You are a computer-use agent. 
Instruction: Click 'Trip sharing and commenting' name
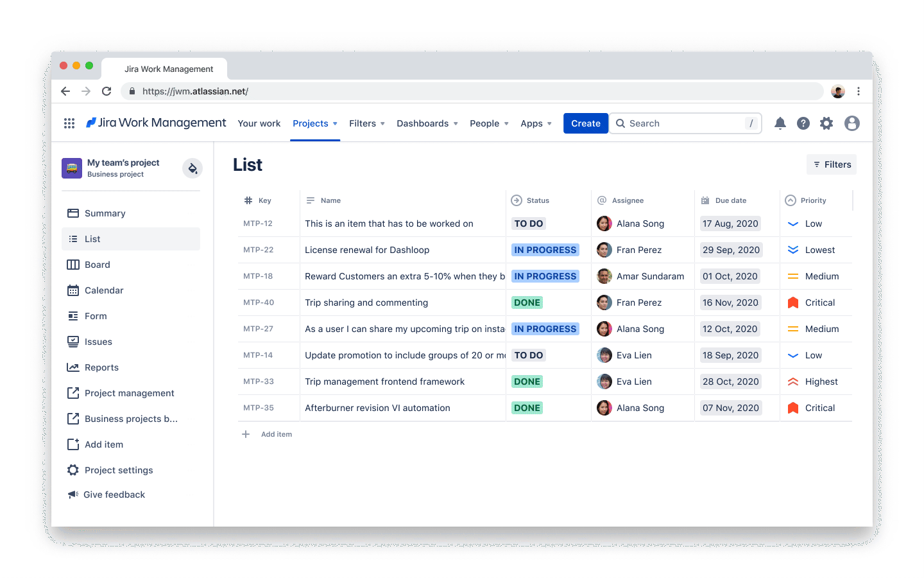366,302
